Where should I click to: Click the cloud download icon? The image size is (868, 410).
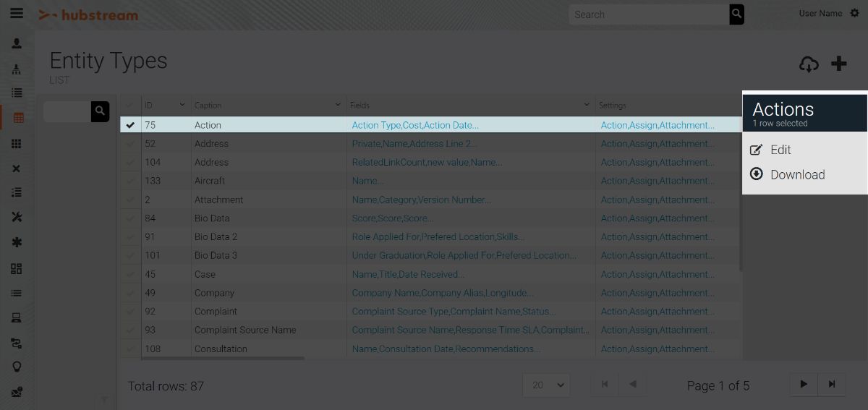click(x=809, y=64)
